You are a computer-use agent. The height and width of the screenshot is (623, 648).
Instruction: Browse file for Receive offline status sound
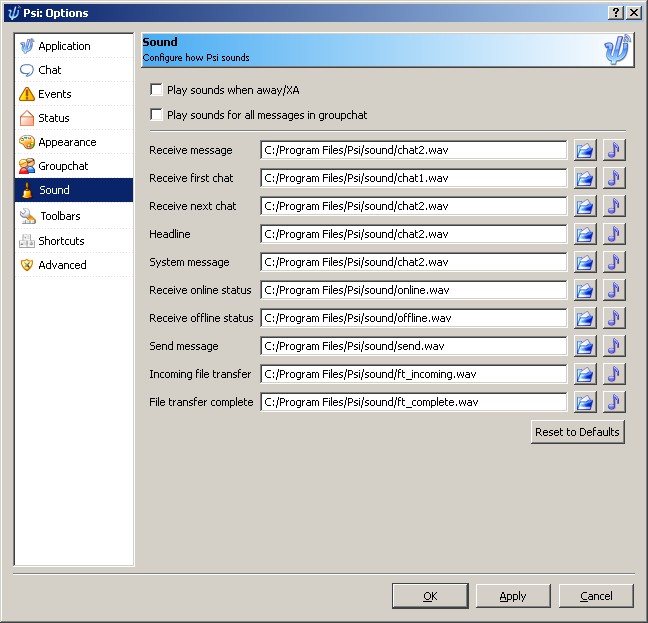coord(585,318)
